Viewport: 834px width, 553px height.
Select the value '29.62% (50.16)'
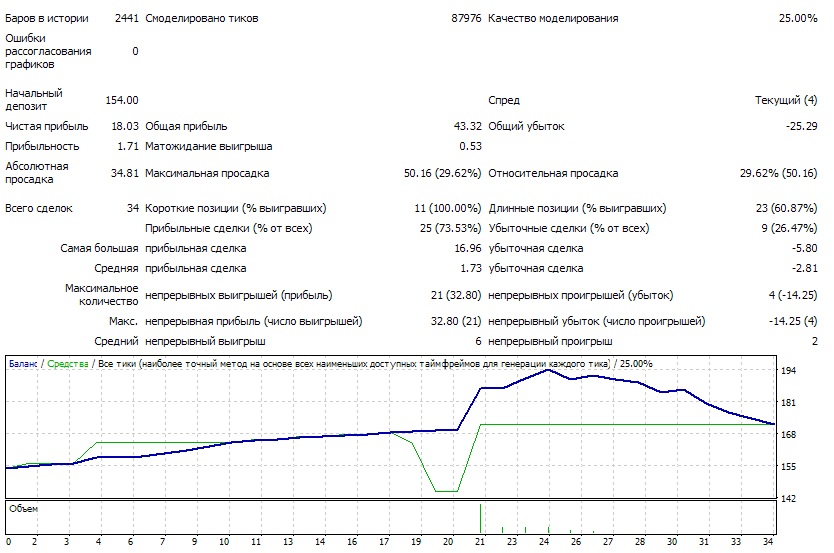(x=779, y=173)
